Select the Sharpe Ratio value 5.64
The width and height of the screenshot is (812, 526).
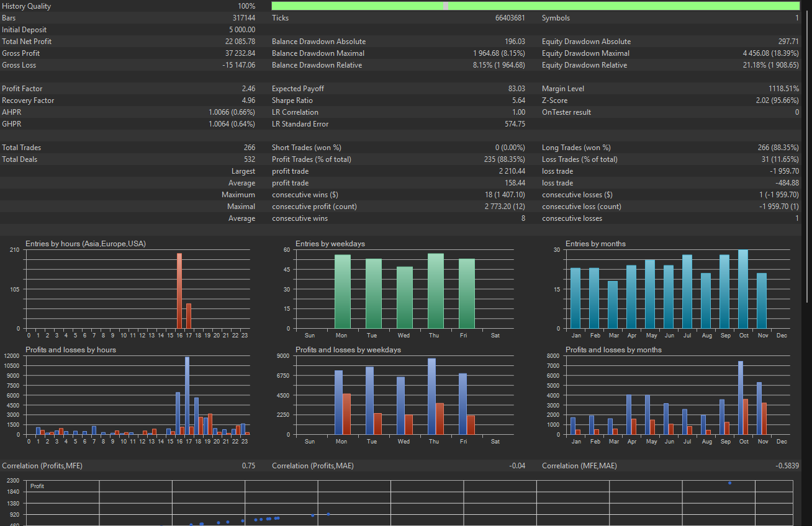tap(518, 100)
